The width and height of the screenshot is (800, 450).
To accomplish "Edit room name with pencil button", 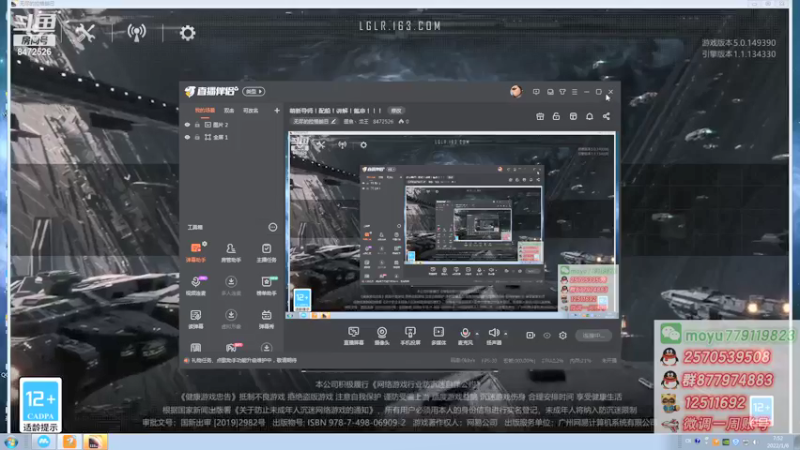I will (x=333, y=121).
